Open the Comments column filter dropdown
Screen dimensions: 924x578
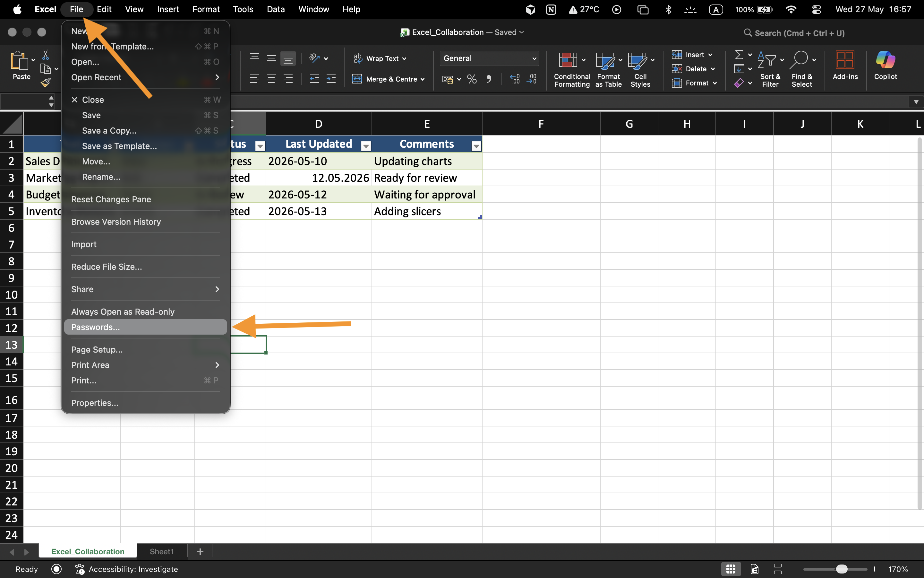click(476, 146)
